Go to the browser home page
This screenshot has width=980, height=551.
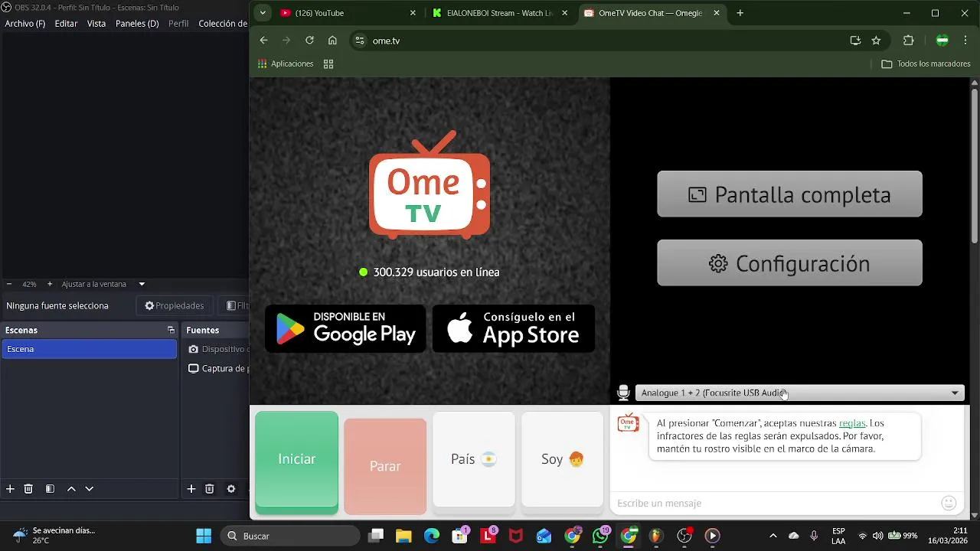332,41
